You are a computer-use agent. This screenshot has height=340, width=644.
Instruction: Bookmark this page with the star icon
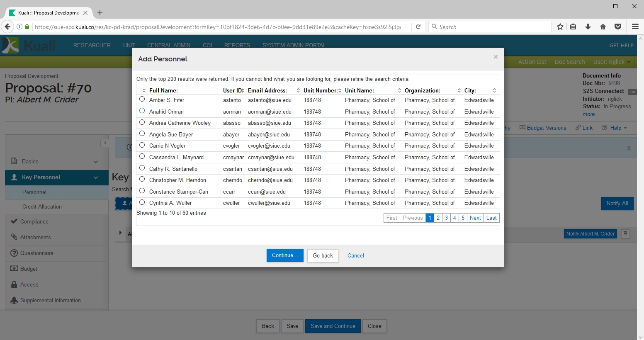coord(560,27)
